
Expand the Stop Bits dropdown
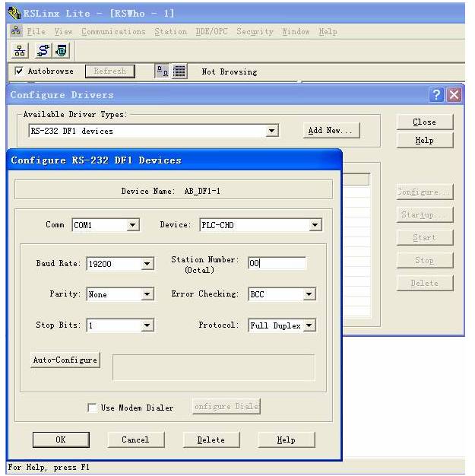tap(147, 325)
